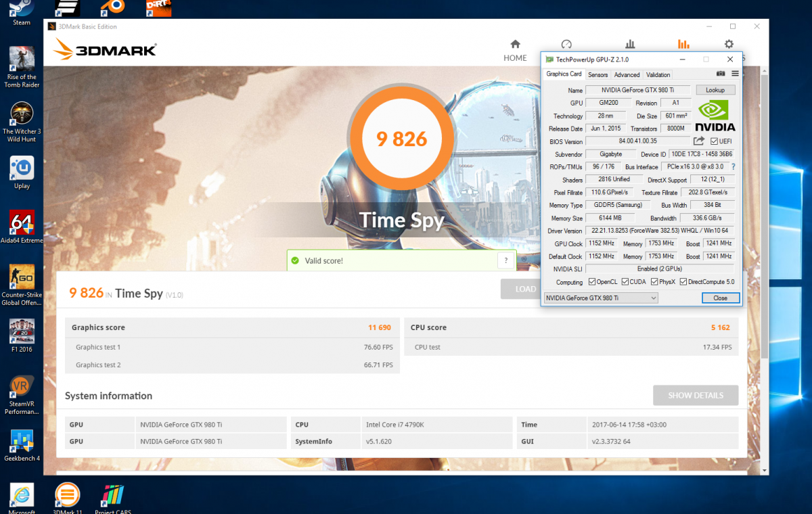This screenshot has height=514, width=812.
Task: Click GPU-Z screenshot camera icon
Action: pyautogui.click(x=721, y=74)
